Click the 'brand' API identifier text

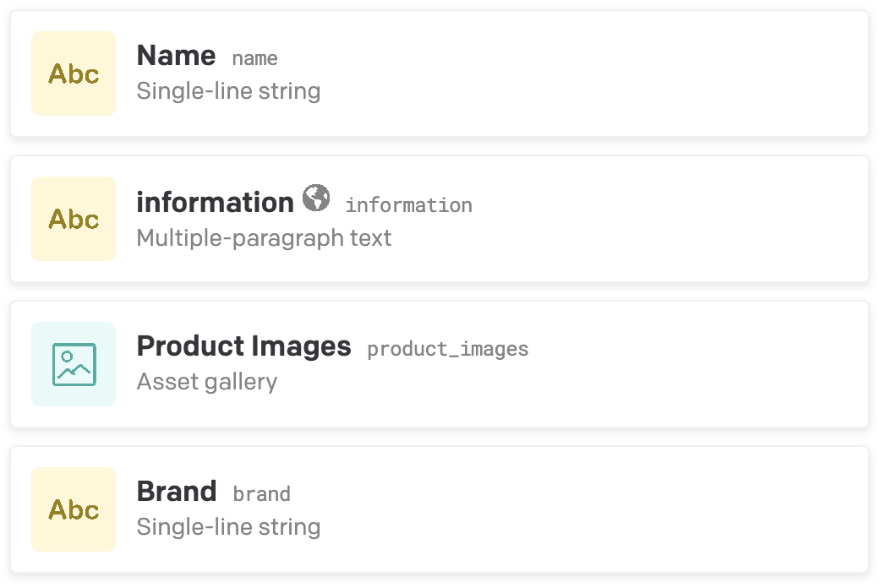(261, 494)
